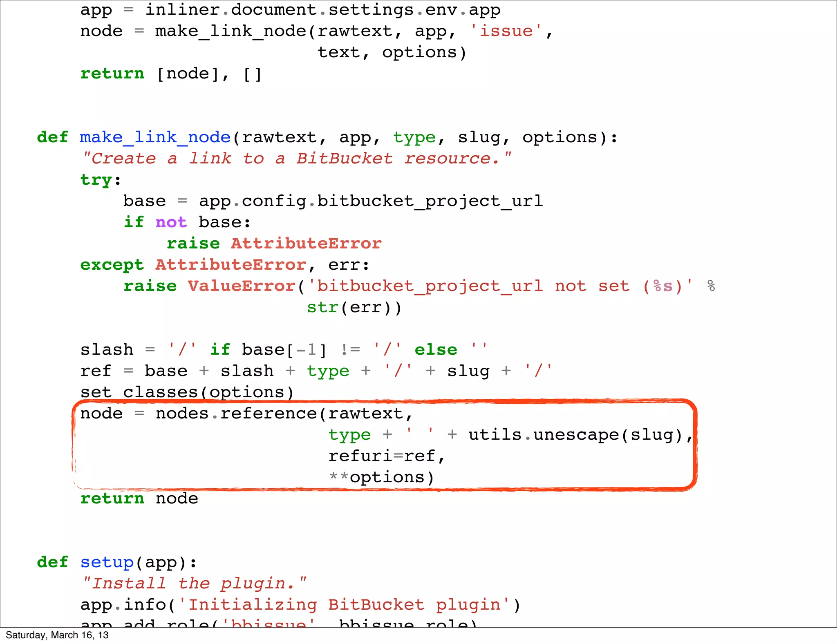Screen dimensions: 837x644
Task: Click 'nodes.reference(rawtext,' in the highlighted block
Action: [x=284, y=414]
